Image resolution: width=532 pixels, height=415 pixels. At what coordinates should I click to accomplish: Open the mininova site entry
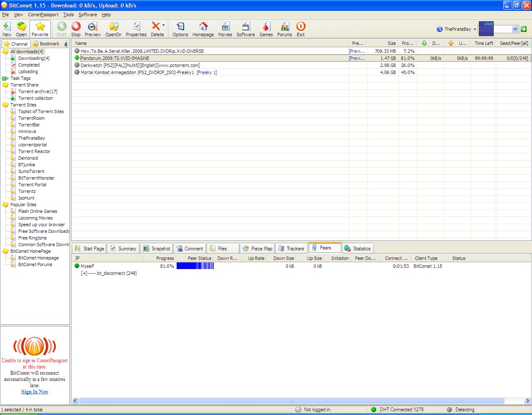click(27, 131)
